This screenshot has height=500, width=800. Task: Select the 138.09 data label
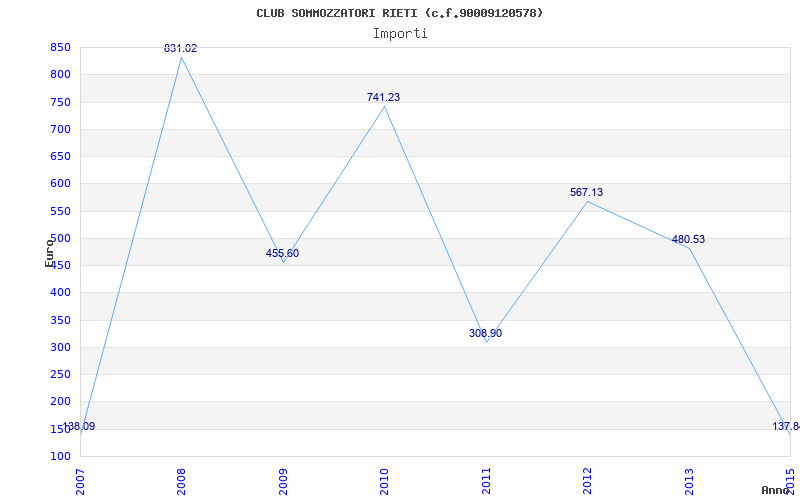click(x=78, y=426)
